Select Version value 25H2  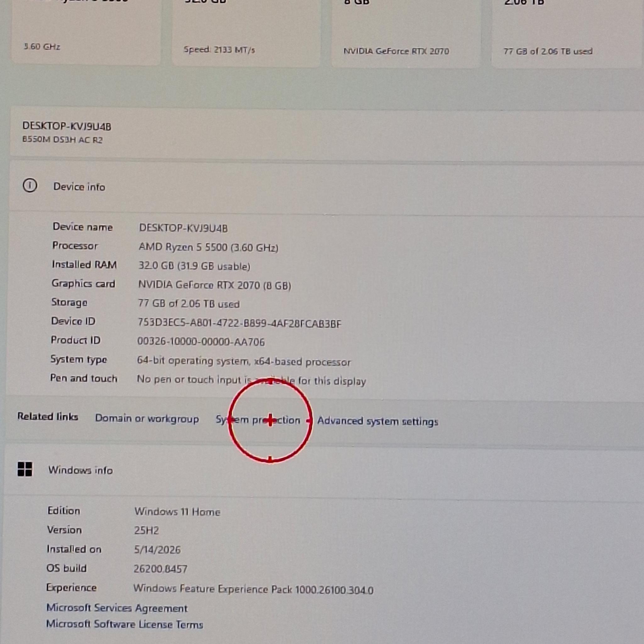click(146, 530)
